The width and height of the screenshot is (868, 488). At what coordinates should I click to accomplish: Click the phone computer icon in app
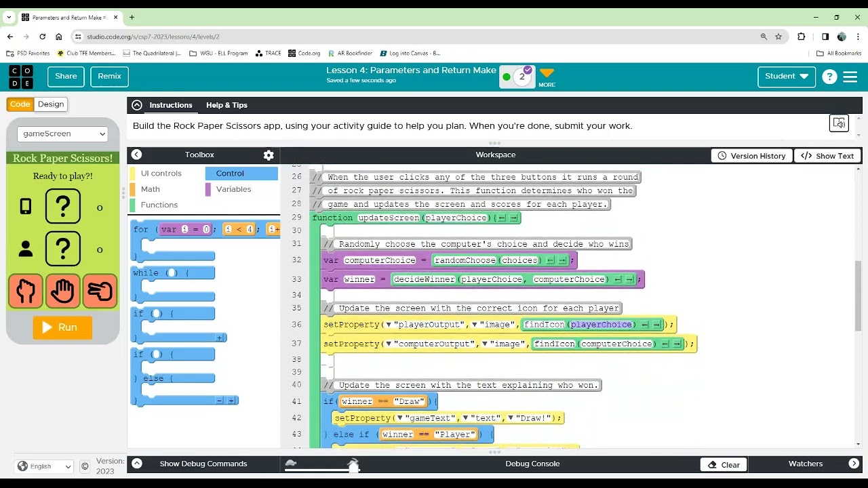(26, 207)
